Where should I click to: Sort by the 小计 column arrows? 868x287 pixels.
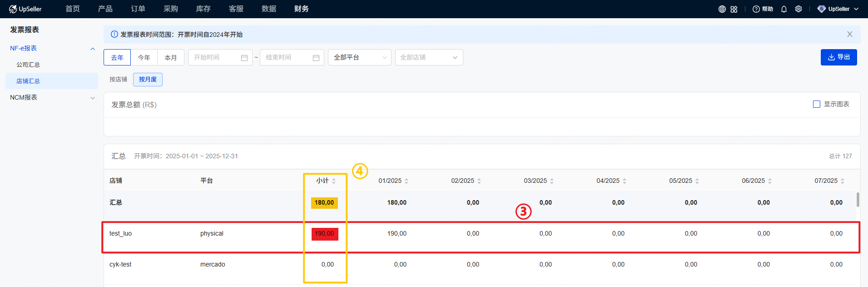[334, 181]
